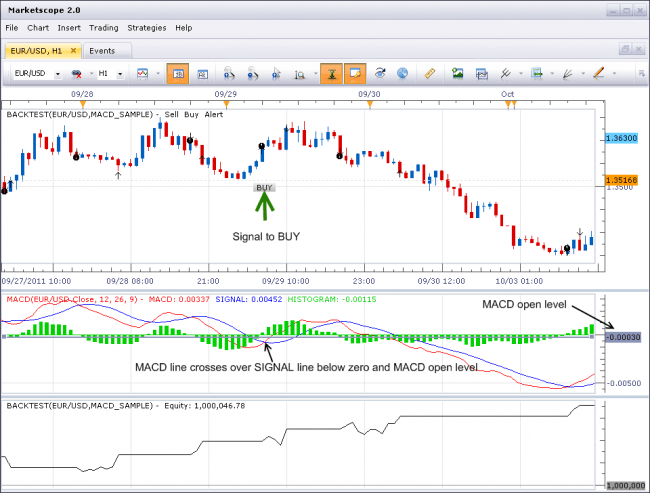Click the restore tab window icon
The image size is (650, 493).
[x=625, y=49]
